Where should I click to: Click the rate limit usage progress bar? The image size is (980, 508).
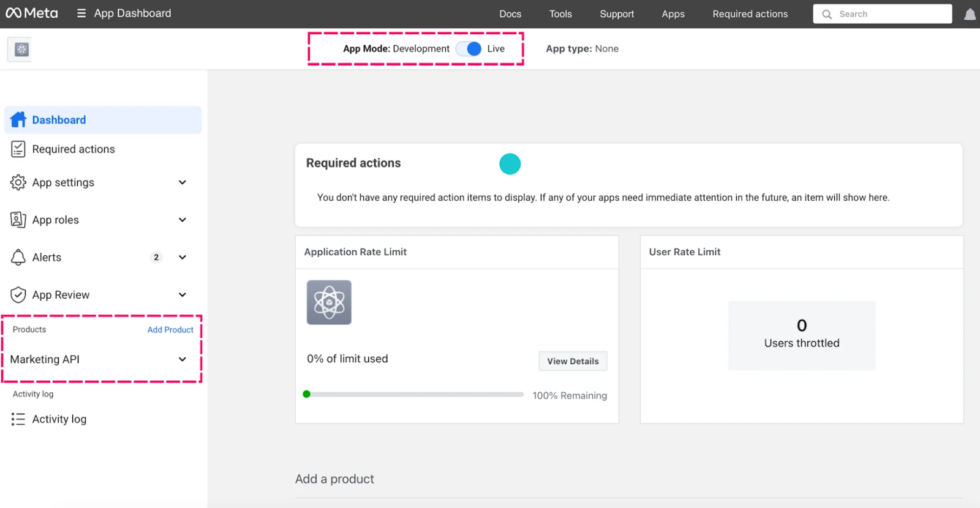[413, 394]
